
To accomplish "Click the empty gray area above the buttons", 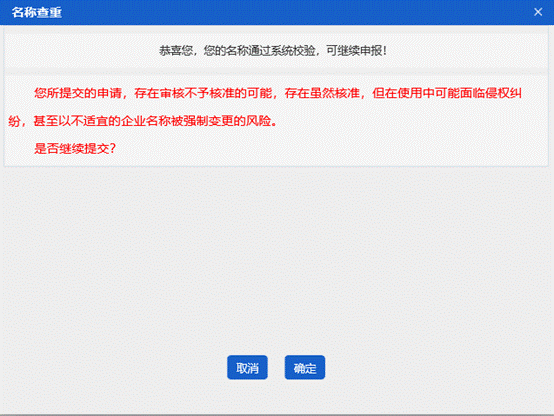I will pyautogui.click(x=277, y=258).
